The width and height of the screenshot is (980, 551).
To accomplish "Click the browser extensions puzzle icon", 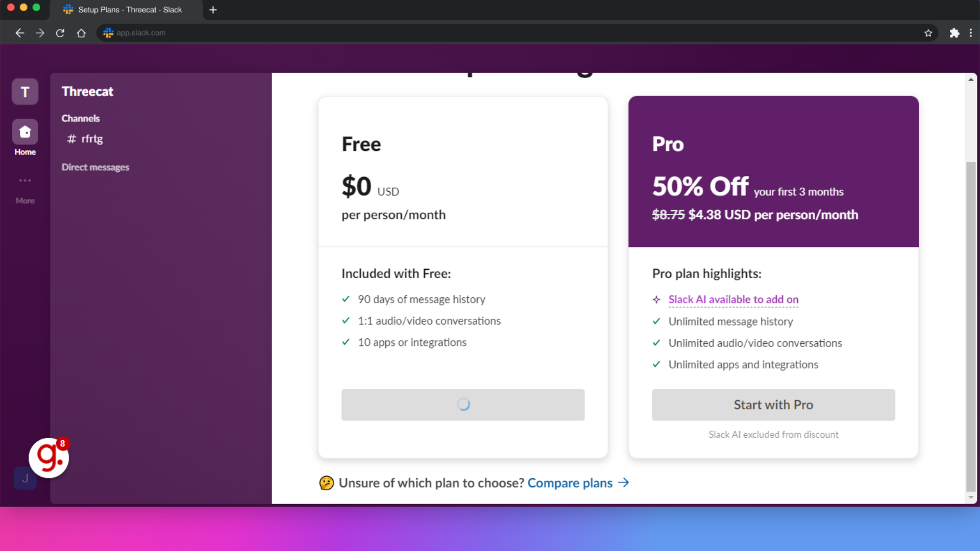I will tap(954, 33).
